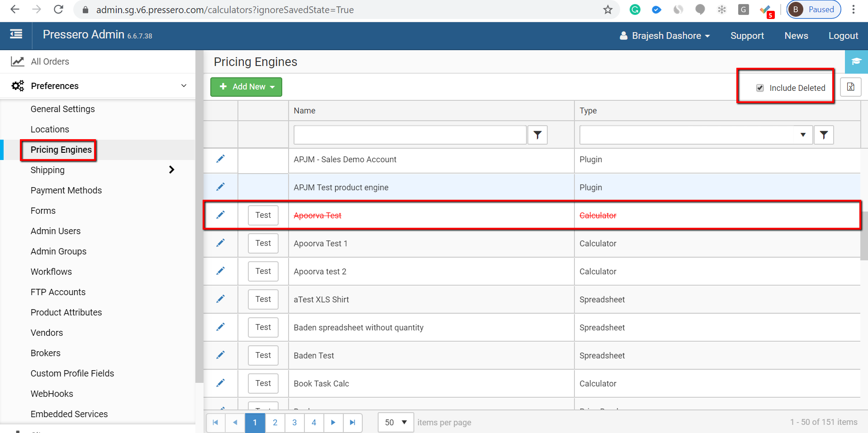868x433 pixels.
Task: Click Test button for Apoorva Test 1
Action: click(263, 243)
